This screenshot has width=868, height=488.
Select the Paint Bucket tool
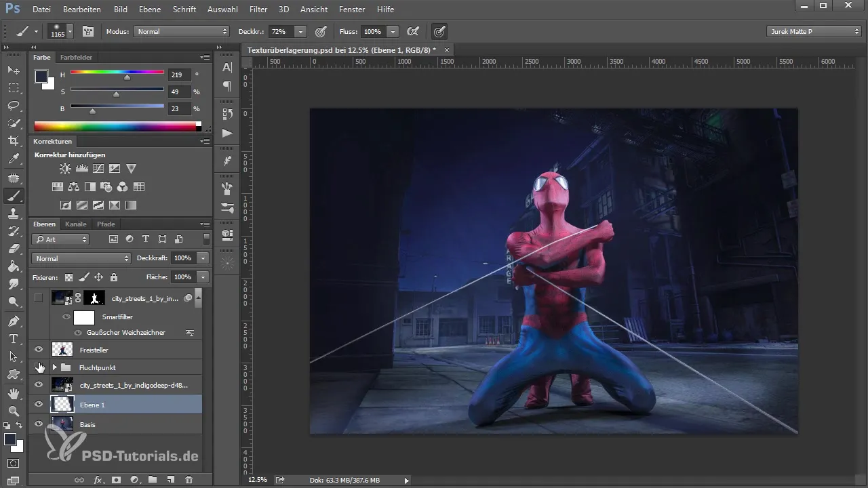[14, 266]
